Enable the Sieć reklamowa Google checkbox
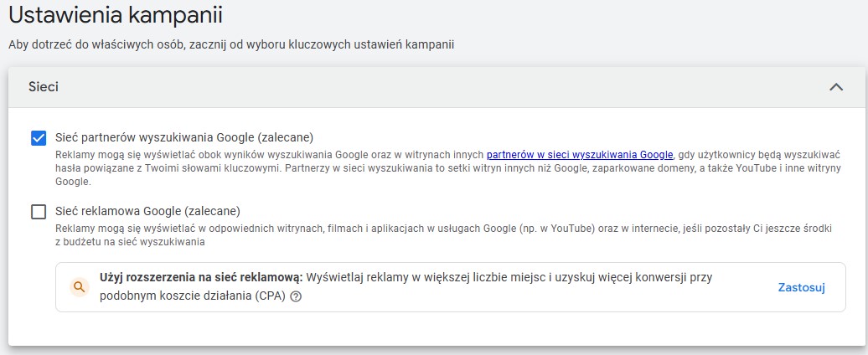Viewport: 868px width, 355px height. (39, 212)
